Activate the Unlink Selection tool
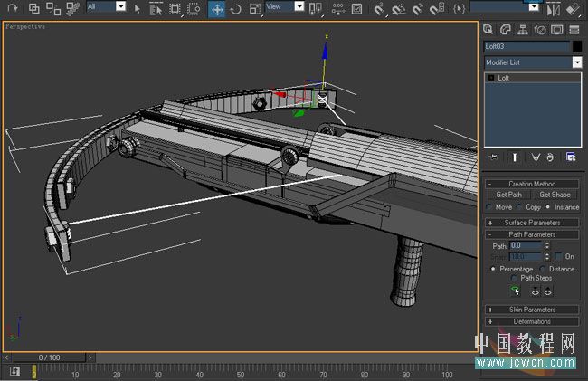This screenshot has height=381, width=588. [53, 8]
